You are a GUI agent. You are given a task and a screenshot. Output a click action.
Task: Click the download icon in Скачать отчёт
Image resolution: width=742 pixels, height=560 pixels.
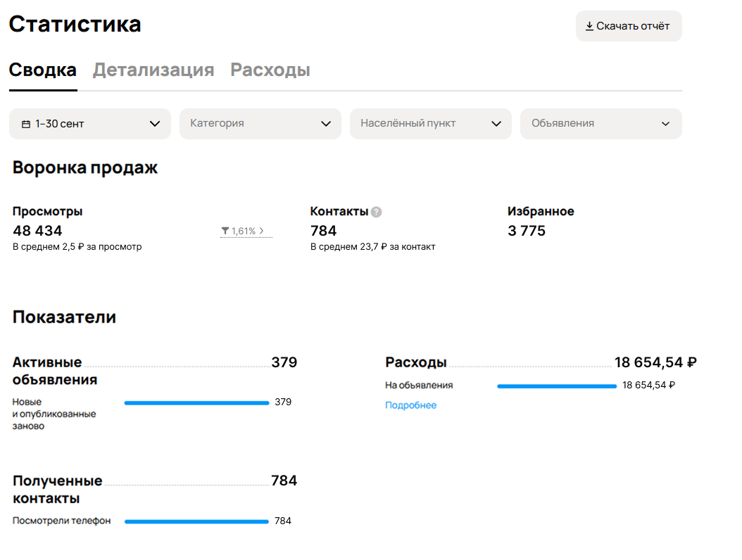click(589, 26)
